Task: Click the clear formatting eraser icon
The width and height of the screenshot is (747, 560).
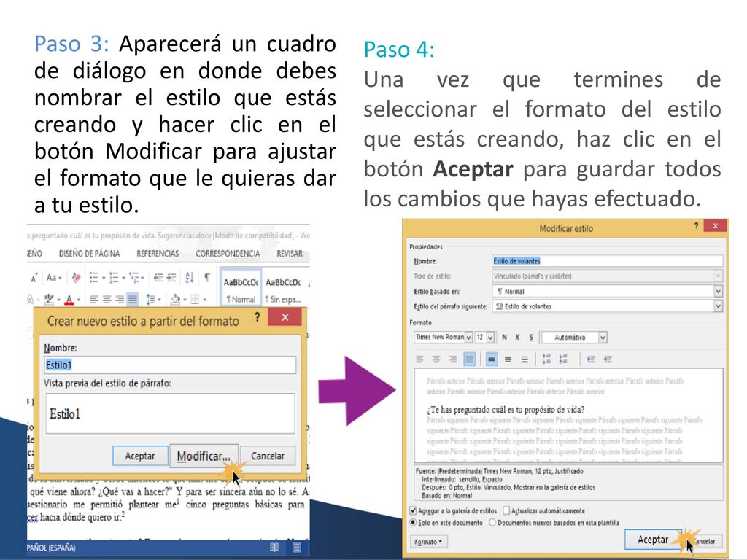Action: (76, 277)
